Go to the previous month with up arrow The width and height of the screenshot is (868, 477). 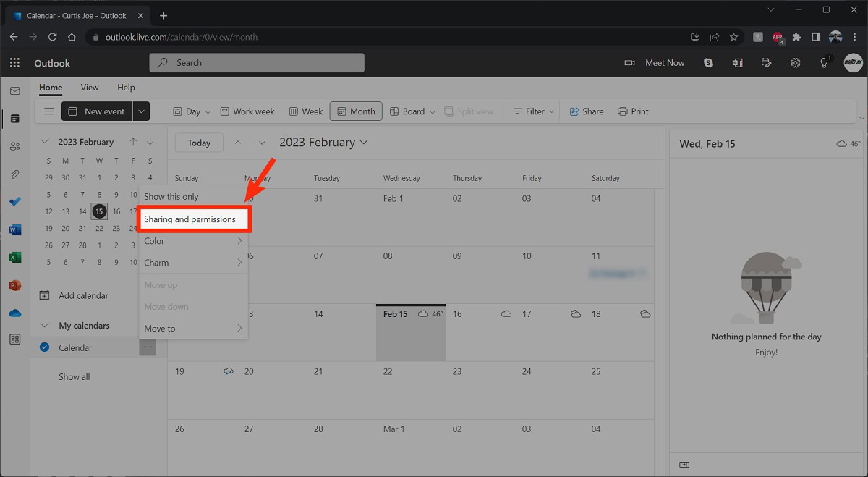[x=238, y=143]
